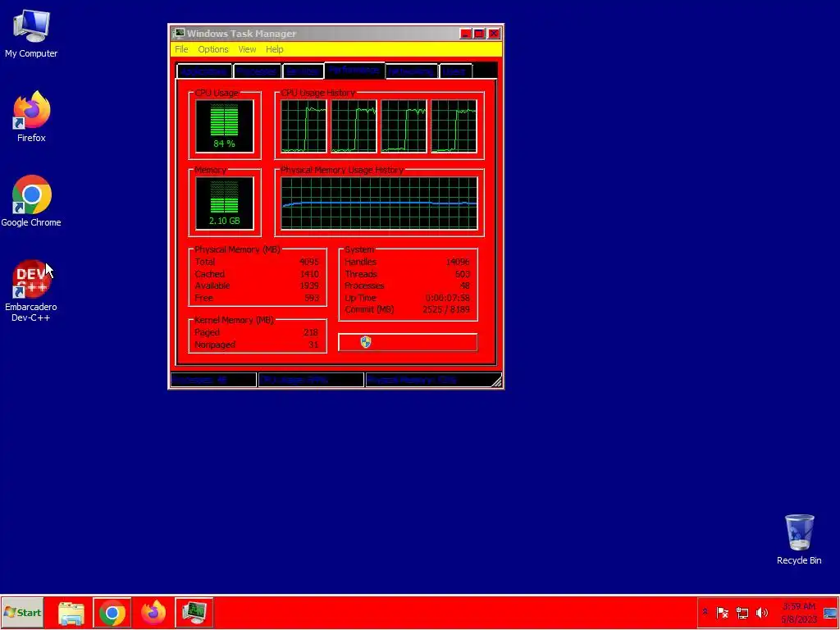Click the second CPU usage history graph

pos(354,126)
